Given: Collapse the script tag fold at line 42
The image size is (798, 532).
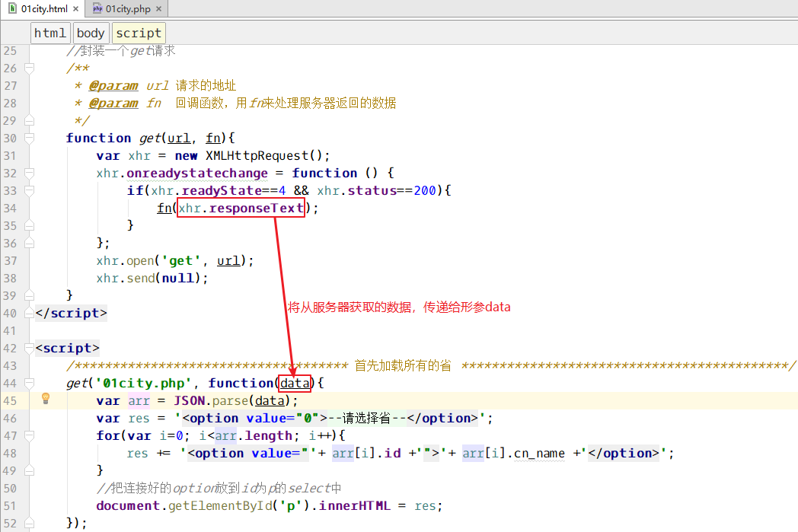Looking at the screenshot, I should pos(30,348).
